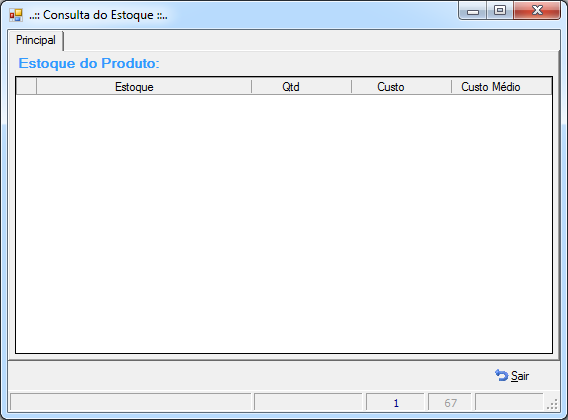Click the blue return arrow icon beside Sair
The width and height of the screenshot is (568, 420).
(502, 375)
